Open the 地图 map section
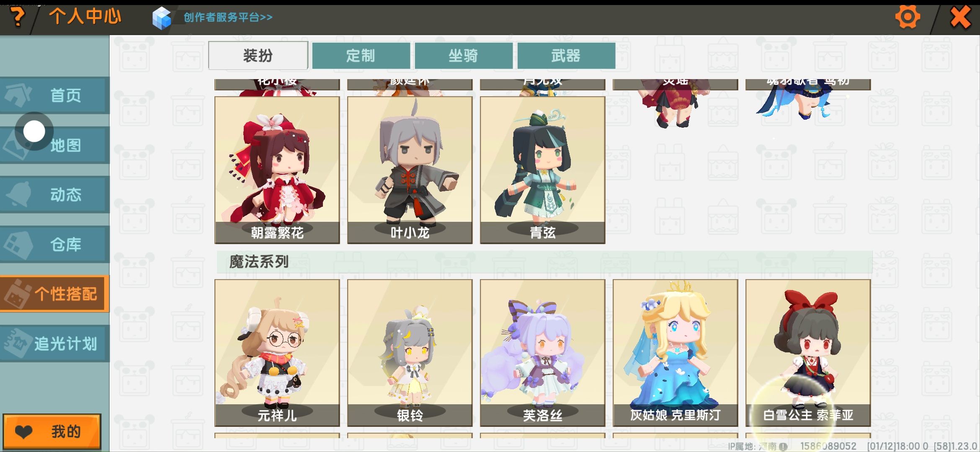Image resolution: width=980 pixels, height=452 pixels. pyautogui.click(x=55, y=145)
